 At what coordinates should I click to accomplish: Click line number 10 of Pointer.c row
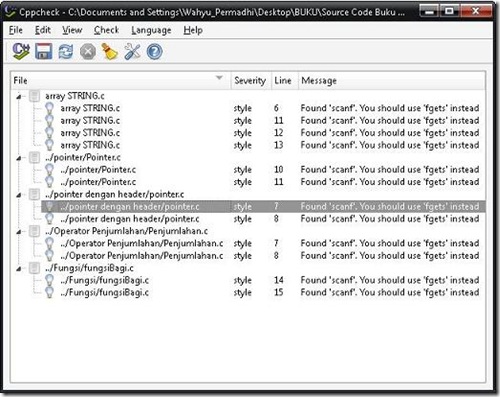(x=279, y=169)
